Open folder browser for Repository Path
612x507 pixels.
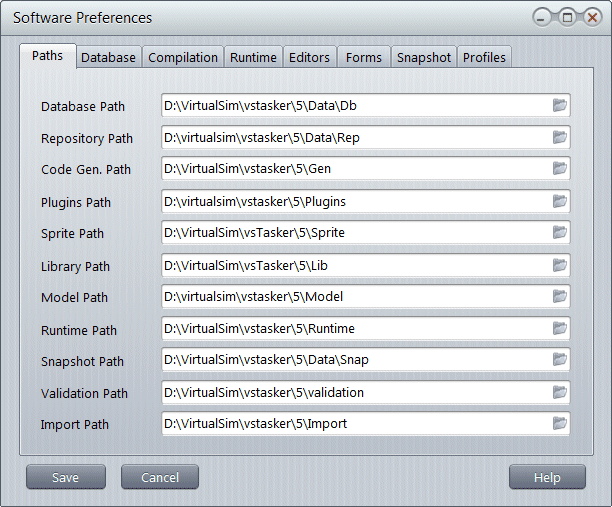coord(560,137)
